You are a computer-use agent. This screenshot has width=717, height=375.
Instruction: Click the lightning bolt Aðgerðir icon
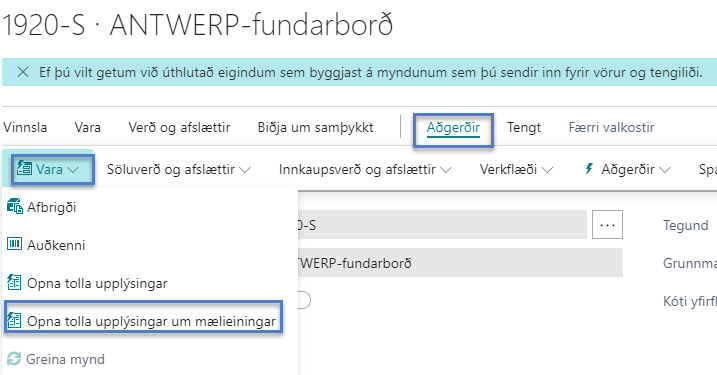(x=589, y=169)
